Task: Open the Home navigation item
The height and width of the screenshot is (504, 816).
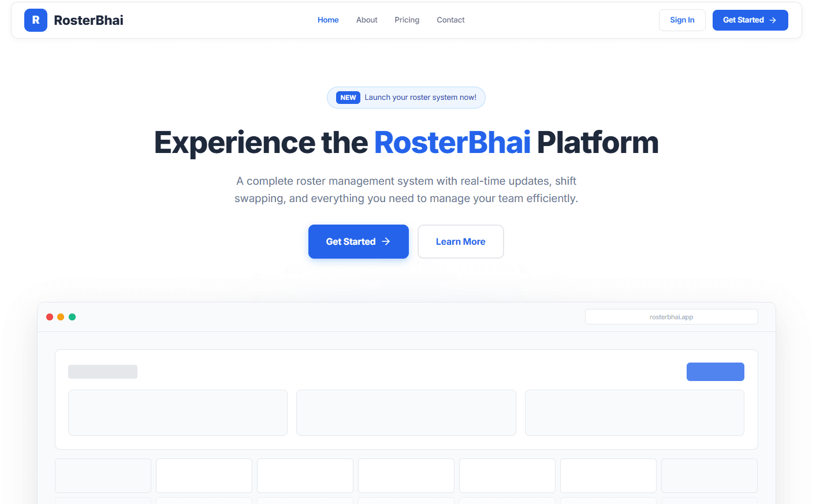Action: pos(328,20)
